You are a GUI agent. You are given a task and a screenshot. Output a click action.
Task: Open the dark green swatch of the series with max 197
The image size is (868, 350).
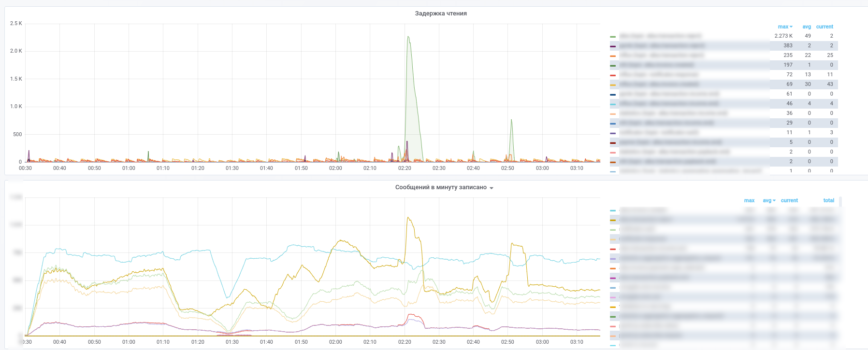[613, 66]
